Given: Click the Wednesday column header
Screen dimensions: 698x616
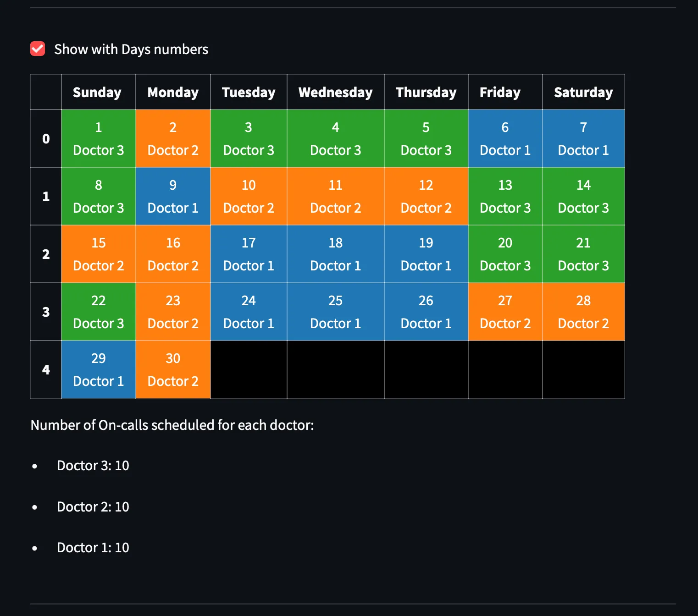Looking at the screenshot, I should click(x=335, y=92).
